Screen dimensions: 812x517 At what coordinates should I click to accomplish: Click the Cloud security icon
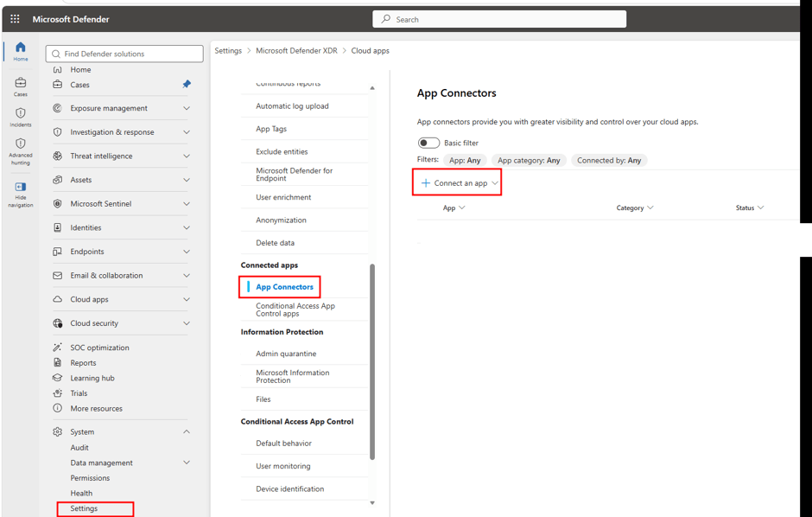pyautogui.click(x=58, y=323)
